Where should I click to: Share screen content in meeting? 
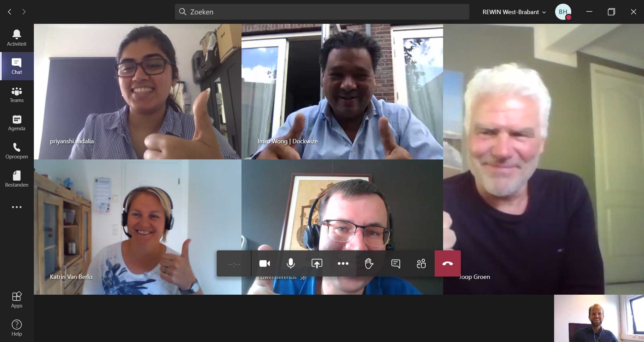tap(317, 263)
